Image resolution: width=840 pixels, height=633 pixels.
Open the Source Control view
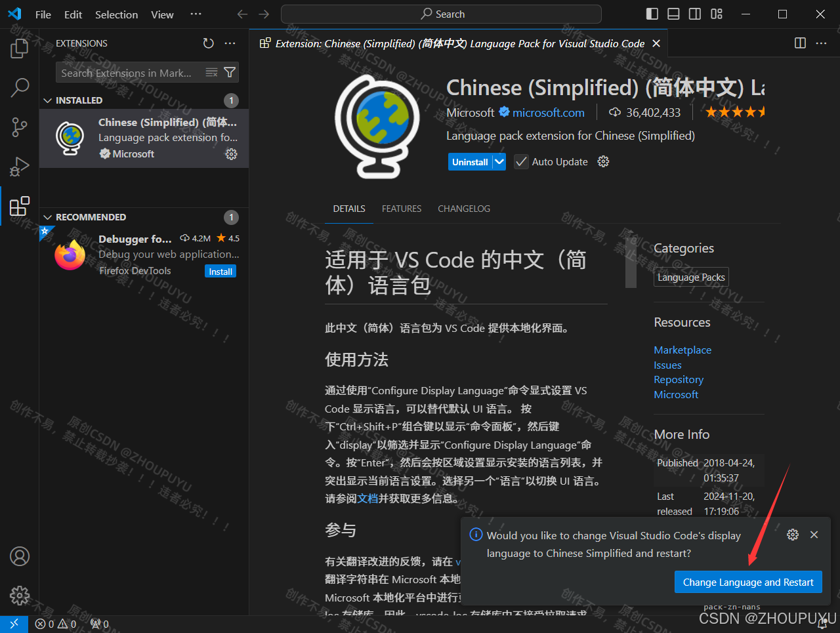point(20,127)
